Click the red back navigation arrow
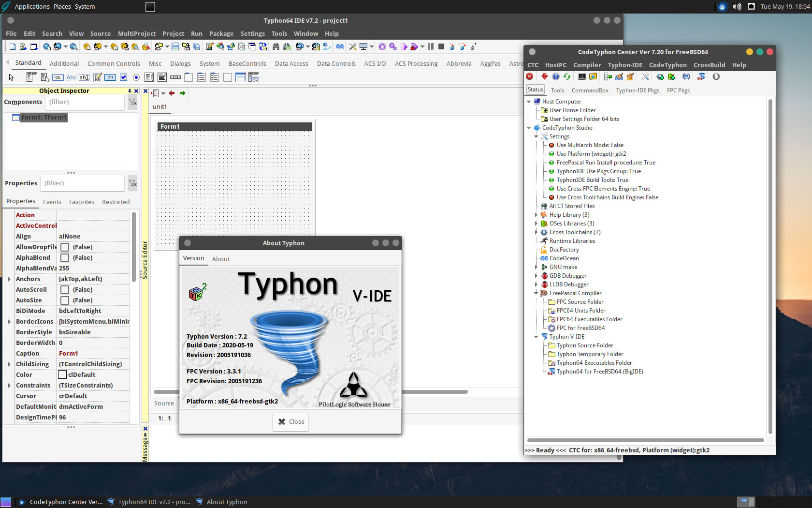 pos(172,93)
